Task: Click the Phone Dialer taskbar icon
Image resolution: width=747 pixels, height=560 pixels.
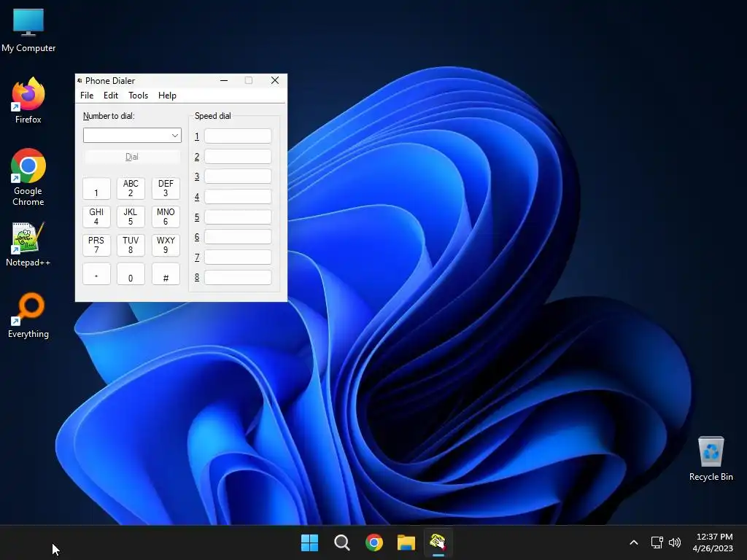Action: 438,542
